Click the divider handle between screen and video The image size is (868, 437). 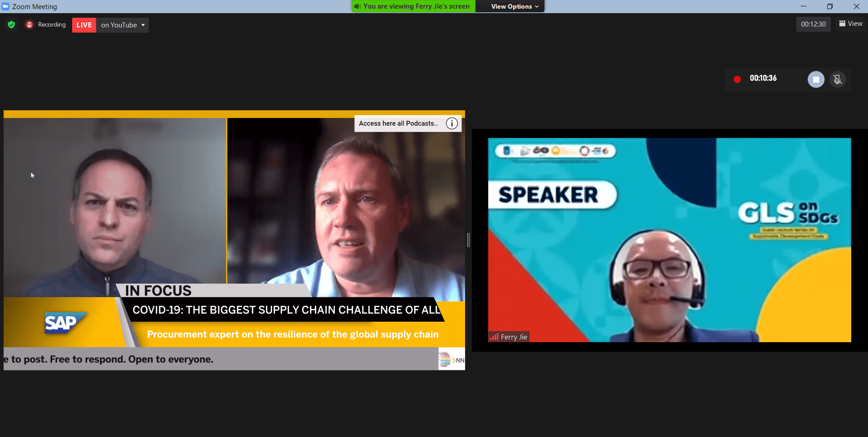tap(468, 240)
